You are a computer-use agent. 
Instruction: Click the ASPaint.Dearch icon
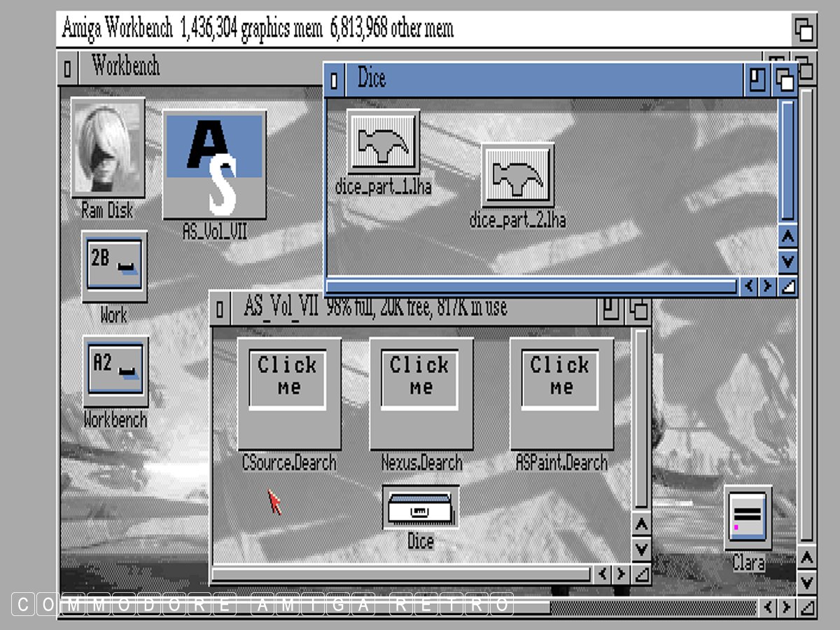(561, 393)
